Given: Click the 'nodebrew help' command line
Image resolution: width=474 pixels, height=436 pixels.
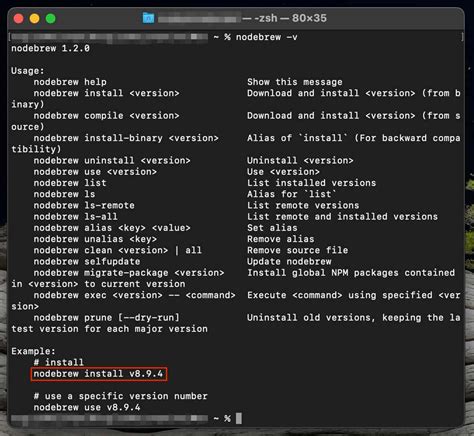Looking at the screenshot, I should coord(70,82).
